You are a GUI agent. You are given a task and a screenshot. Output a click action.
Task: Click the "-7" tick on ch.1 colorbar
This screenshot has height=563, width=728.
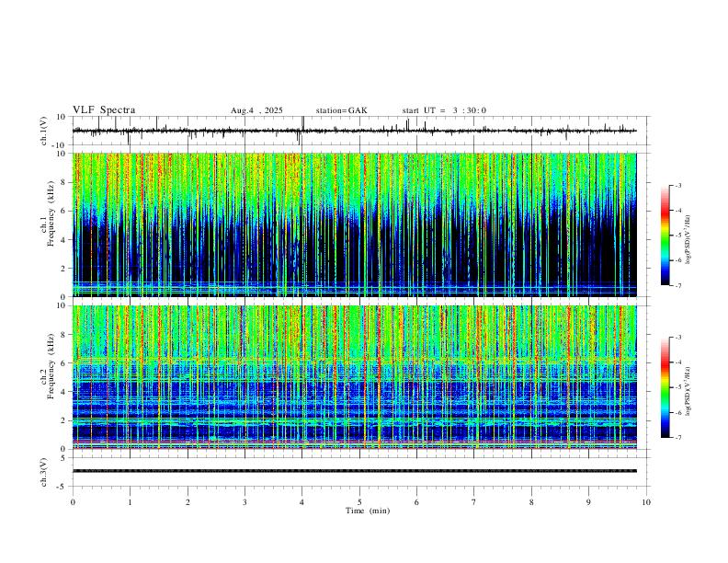coord(678,286)
